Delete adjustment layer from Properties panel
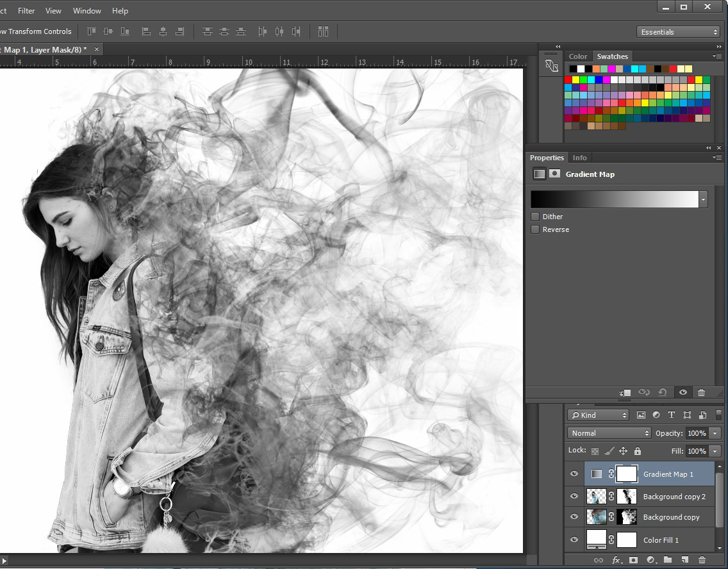This screenshot has height=569, width=728. pos(701,393)
